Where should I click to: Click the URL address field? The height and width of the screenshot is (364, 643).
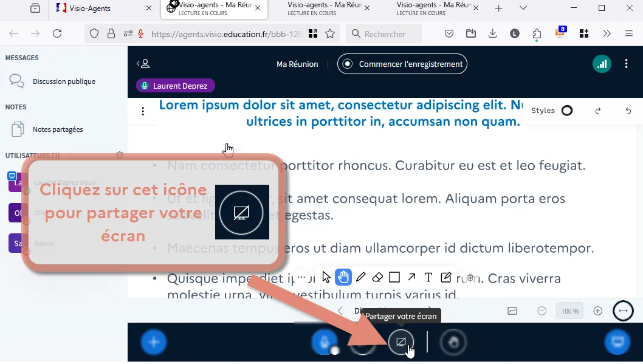pos(226,34)
